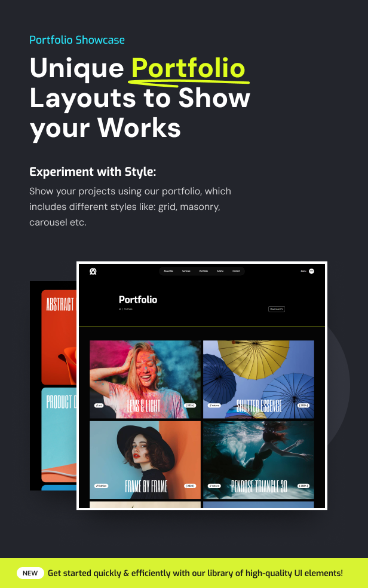Viewport: 368px width, 588px height.
Task: Click the Menu label next to hamburger
Action: (303, 271)
